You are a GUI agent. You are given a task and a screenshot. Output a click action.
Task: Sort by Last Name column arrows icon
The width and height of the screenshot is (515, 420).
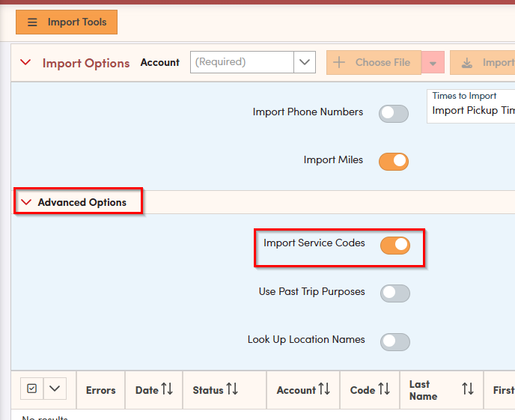pos(468,389)
